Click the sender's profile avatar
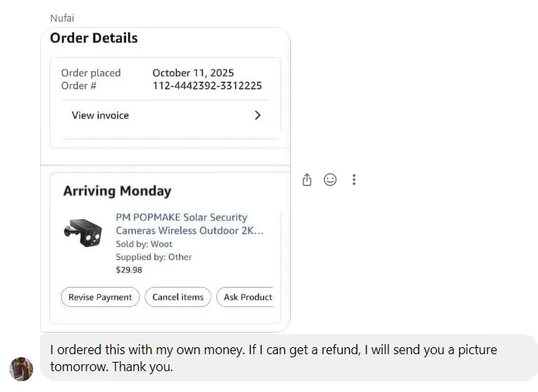Screen dimensions: 538x392 click(x=21, y=369)
